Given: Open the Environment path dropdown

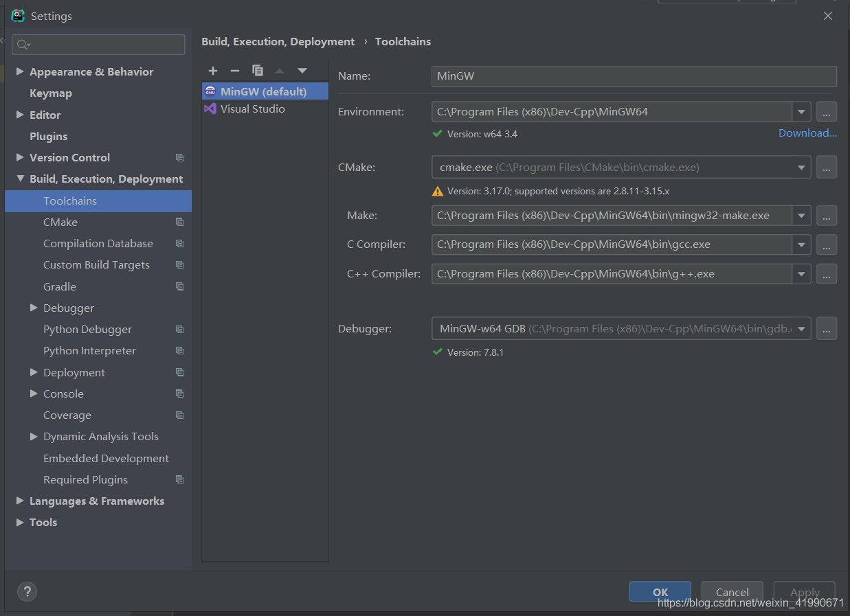Looking at the screenshot, I should pos(801,112).
